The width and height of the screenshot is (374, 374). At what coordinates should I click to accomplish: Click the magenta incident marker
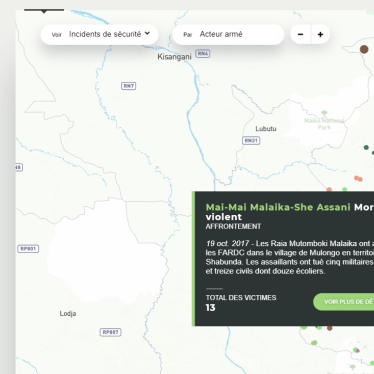pyautogui.click(x=358, y=351)
